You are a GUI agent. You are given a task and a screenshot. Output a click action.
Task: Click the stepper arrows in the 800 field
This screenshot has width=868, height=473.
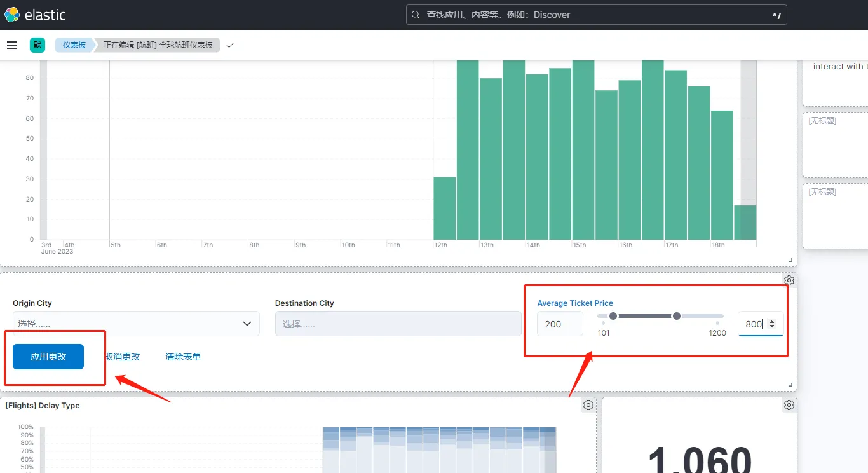771,324
